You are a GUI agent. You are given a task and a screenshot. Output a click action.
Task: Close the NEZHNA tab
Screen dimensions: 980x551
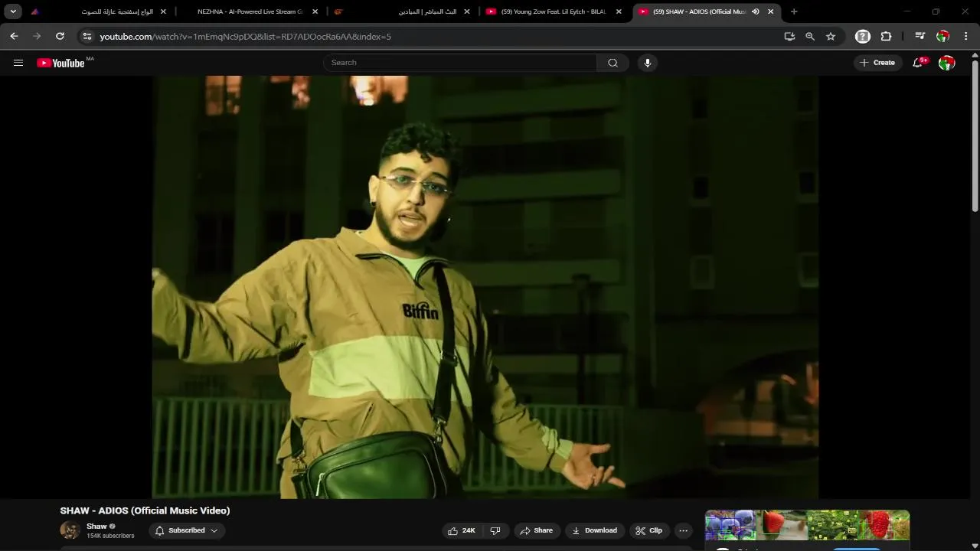(x=315, y=11)
